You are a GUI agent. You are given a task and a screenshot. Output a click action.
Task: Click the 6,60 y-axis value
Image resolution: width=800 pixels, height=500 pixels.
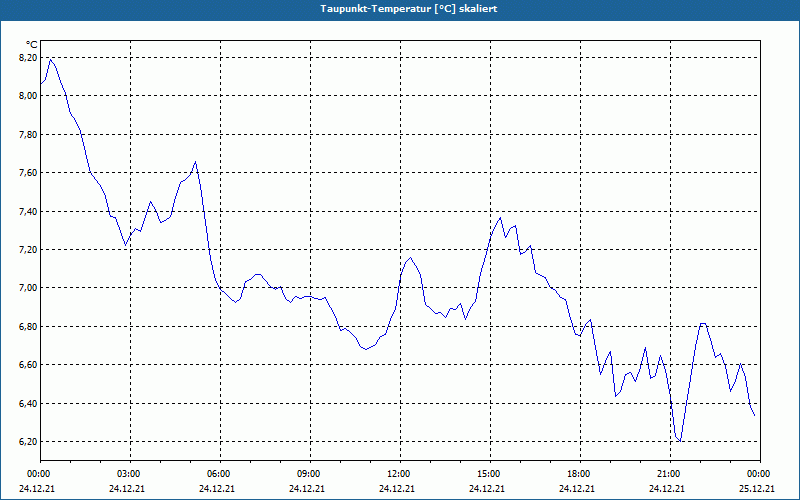point(28,365)
